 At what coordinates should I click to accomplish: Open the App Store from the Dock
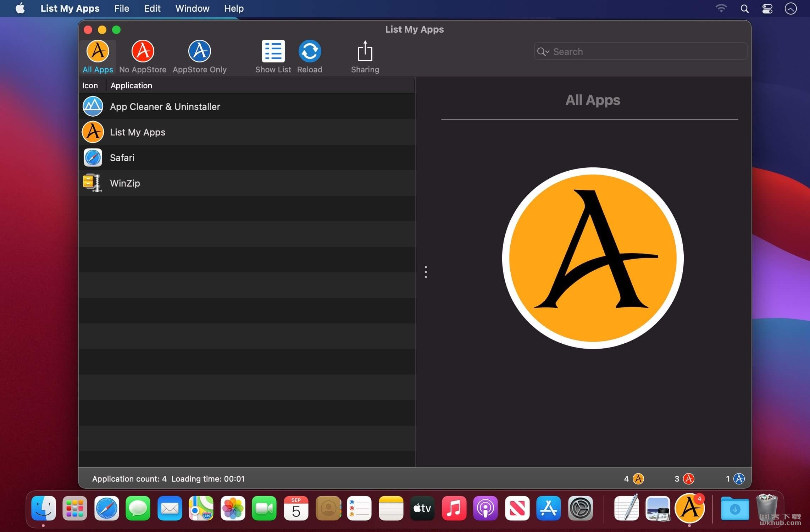click(x=549, y=509)
